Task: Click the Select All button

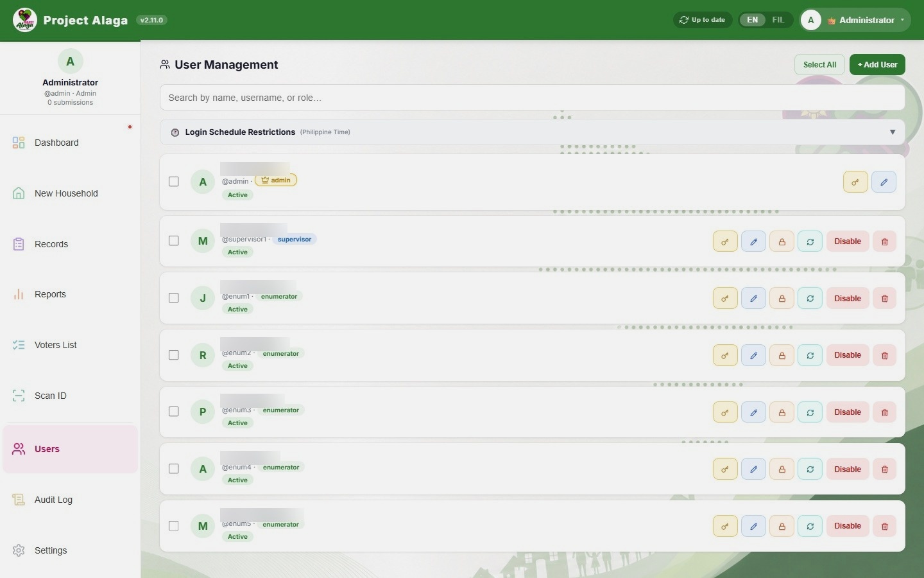Action: coord(819,65)
